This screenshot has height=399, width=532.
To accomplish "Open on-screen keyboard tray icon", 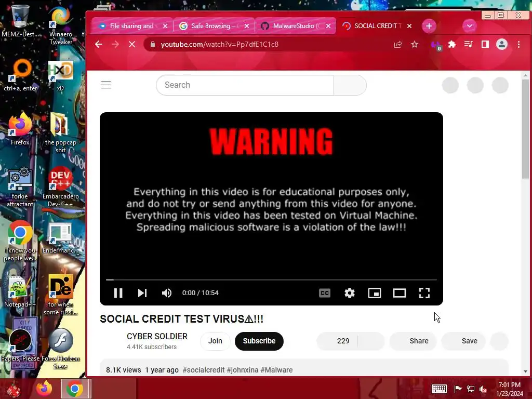I will [x=438, y=389].
